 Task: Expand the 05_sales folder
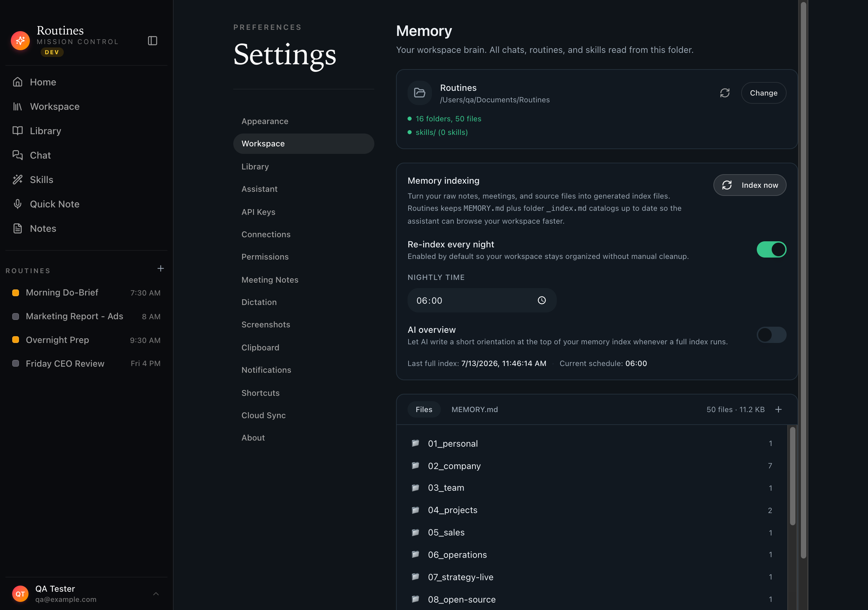pos(592,532)
